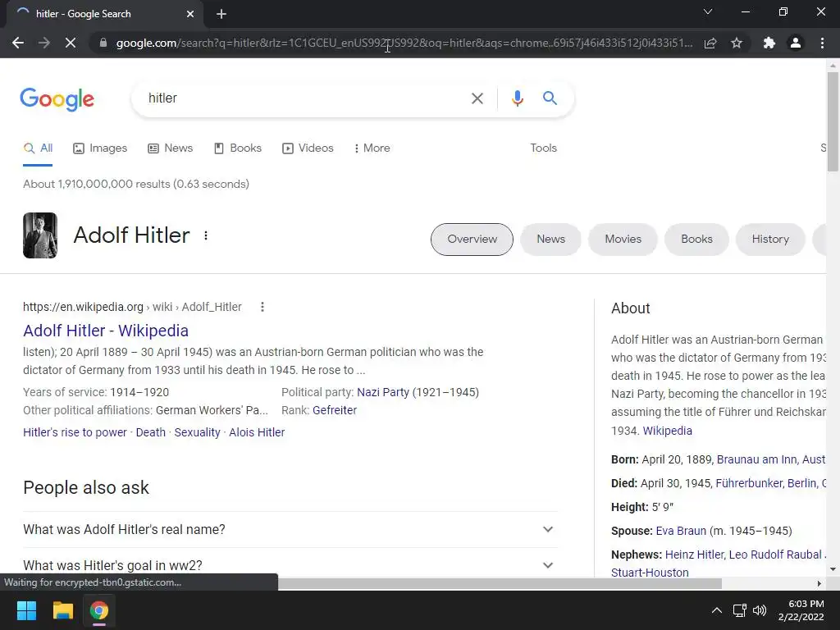Open the volume speaker tray icon
840x630 pixels.
(759, 610)
